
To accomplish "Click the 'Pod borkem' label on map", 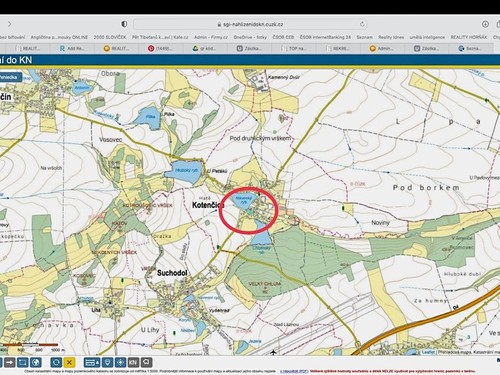I will pyautogui.click(x=426, y=188).
